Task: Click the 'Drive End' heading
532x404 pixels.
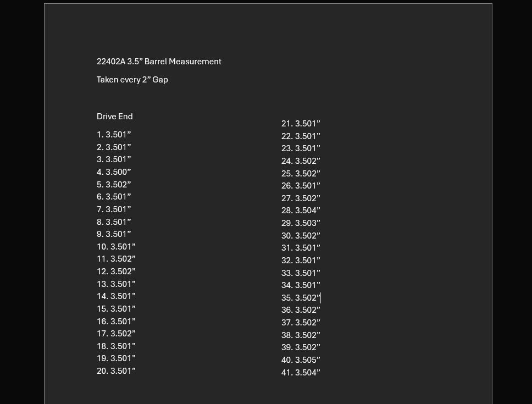Action: coord(114,117)
